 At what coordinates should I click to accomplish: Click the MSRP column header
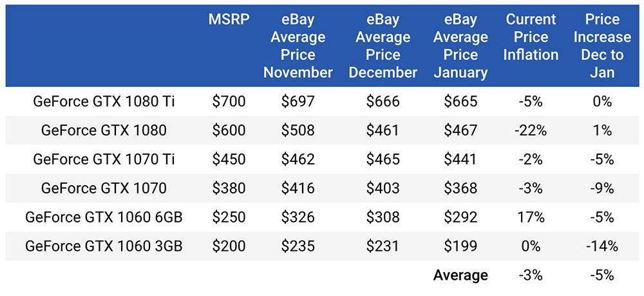(x=229, y=20)
